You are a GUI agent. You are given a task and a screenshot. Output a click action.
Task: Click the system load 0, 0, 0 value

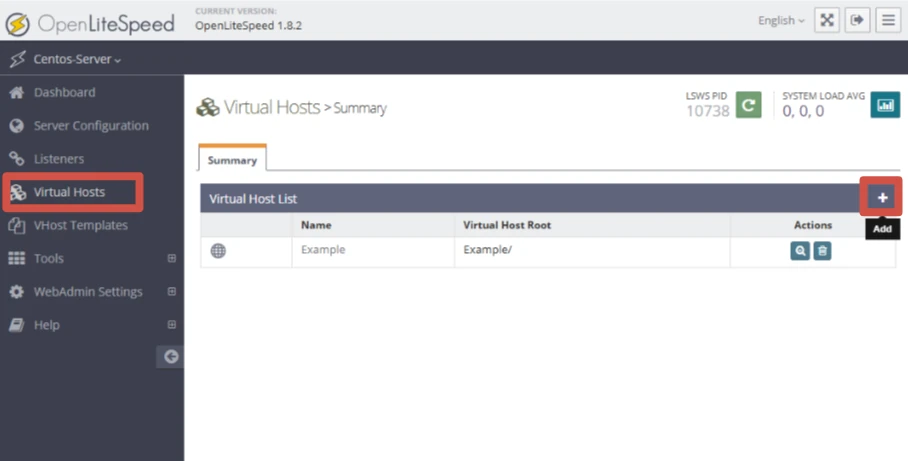803,111
